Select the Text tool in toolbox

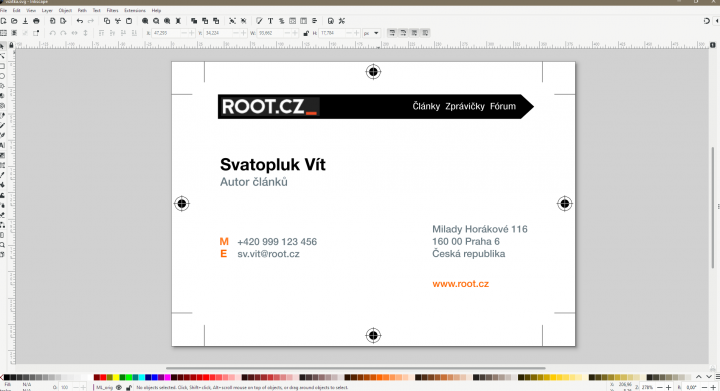coord(2,145)
